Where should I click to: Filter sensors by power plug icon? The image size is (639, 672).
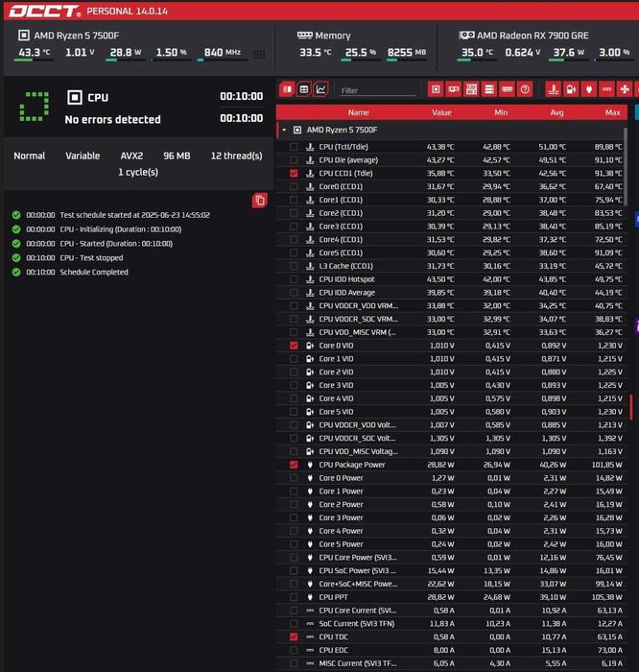(589, 89)
